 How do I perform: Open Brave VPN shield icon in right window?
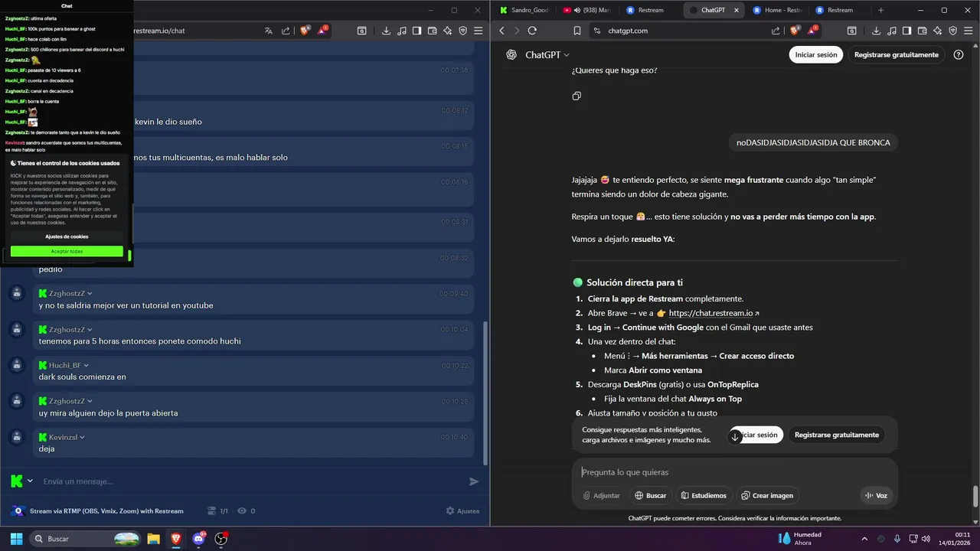[953, 31]
